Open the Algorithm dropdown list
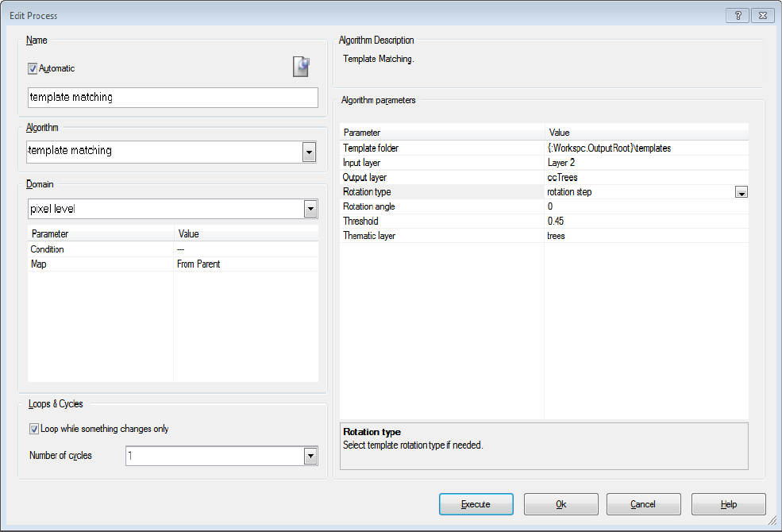Screen dimensions: 782x532 (310, 152)
